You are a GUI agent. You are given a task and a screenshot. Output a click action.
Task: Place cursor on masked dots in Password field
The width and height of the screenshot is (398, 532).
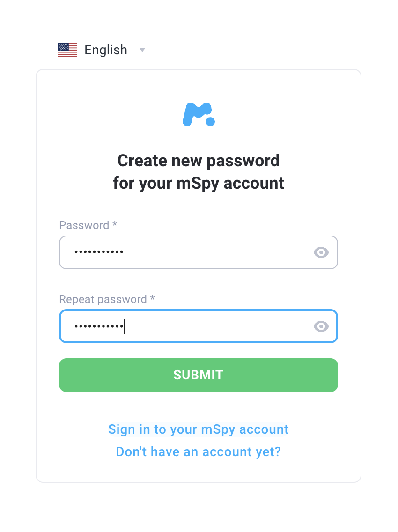click(x=99, y=252)
